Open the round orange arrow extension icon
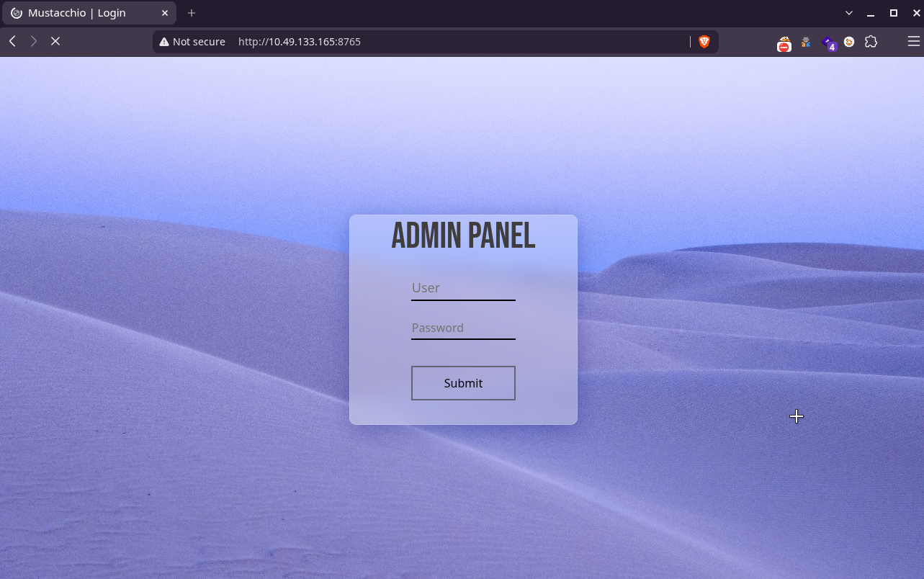Viewport: 924px width, 579px height. pos(849,42)
